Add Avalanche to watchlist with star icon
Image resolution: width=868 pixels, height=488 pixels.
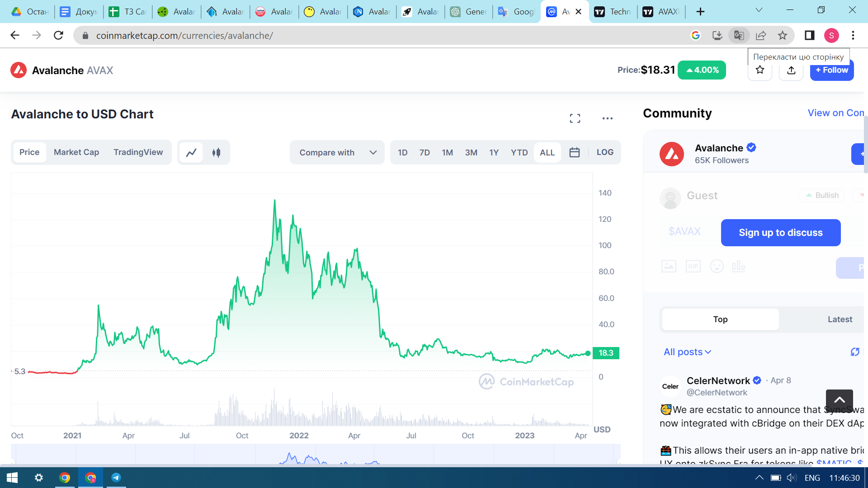tap(760, 70)
